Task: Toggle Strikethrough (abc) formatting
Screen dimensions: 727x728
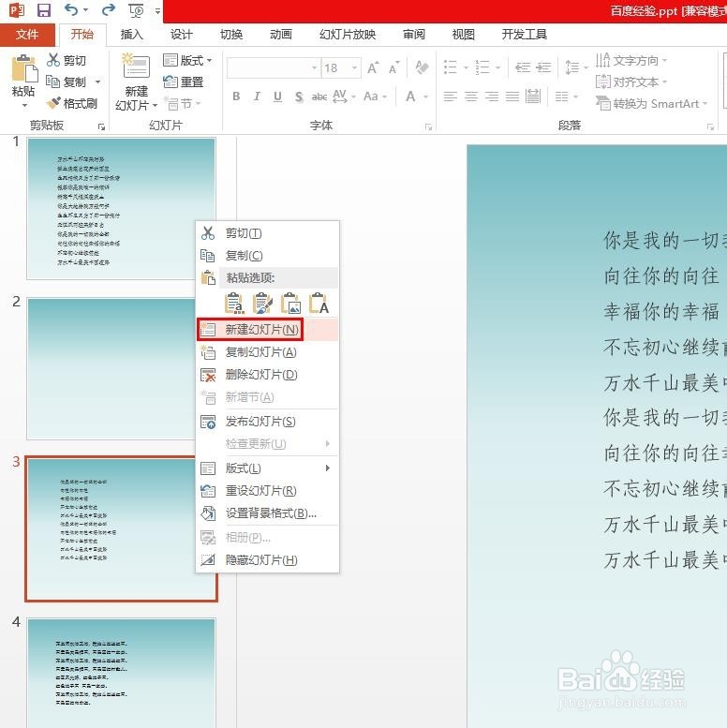Action: pyautogui.click(x=319, y=97)
